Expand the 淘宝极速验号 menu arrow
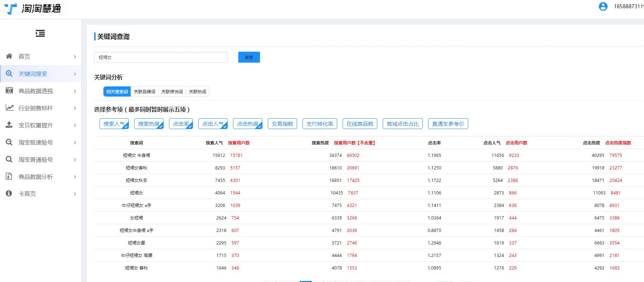This screenshot has width=644, height=282. point(75,143)
